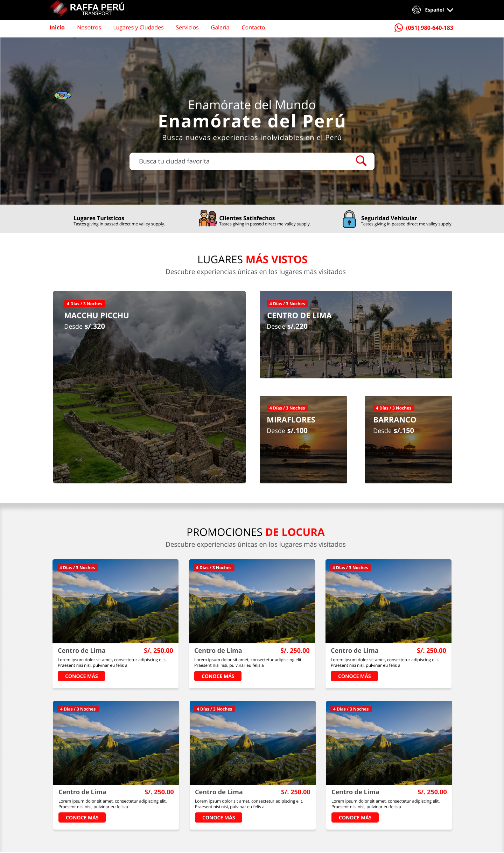Click the red search magnifier icon
The image size is (504, 853).
click(x=361, y=161)
